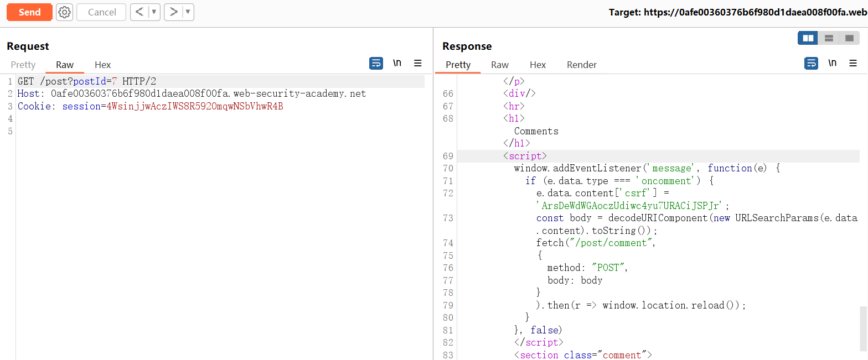Switch to top-bottom stacked layout
This screenshot has width=868, height=360.
pos(829,38)
